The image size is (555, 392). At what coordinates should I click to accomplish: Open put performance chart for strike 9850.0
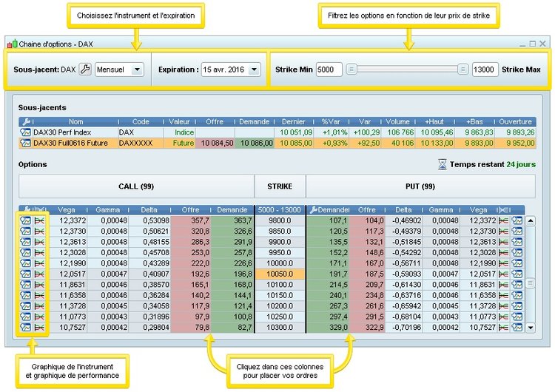tap(503, 232)
